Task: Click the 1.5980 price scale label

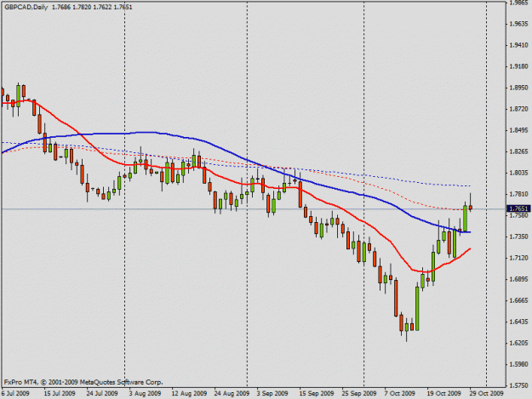Action: [518, 364]
